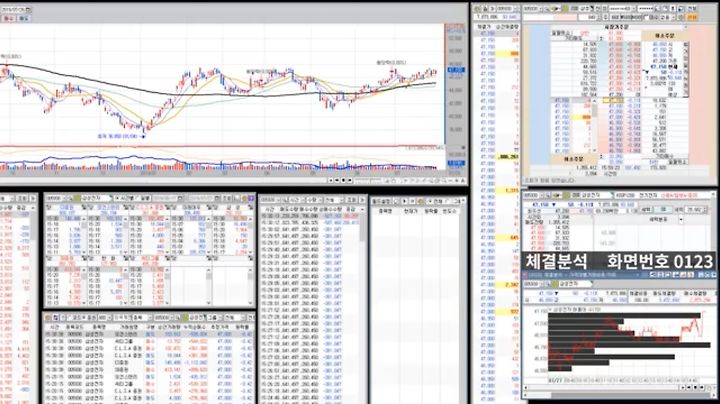Screen dimensions: 720x404
Task: Click the right arrow icon in tick list toolbar
Action: pyautogui.click(x=362, y=200)
